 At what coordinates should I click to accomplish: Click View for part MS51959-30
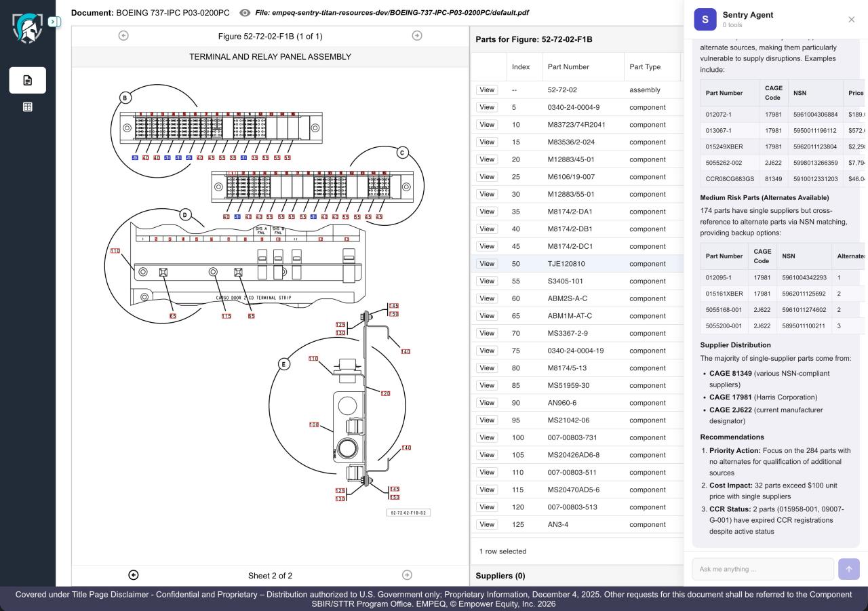coord(486,385)
